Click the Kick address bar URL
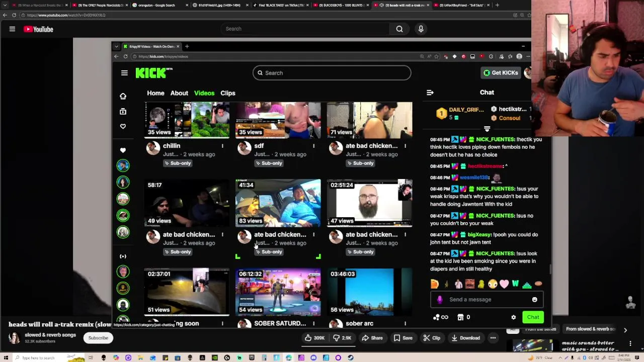Screen dimensions: 644x362 coord(163,56)
